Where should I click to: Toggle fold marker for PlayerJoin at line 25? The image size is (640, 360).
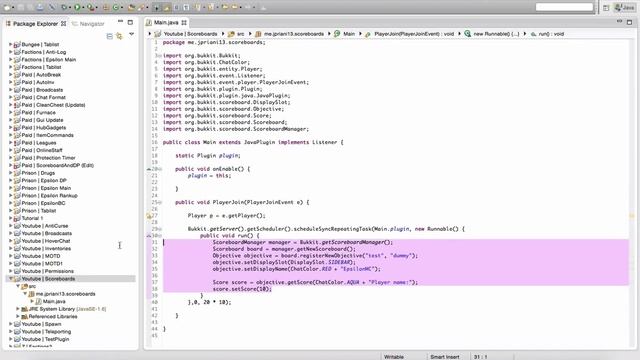pyautogui.click(x=160, y=202)
